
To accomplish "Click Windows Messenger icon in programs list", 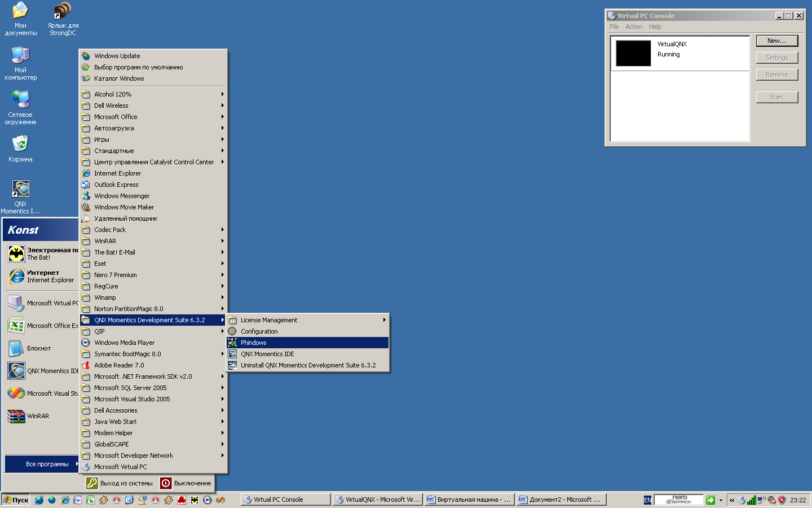I will pos(86,196).
